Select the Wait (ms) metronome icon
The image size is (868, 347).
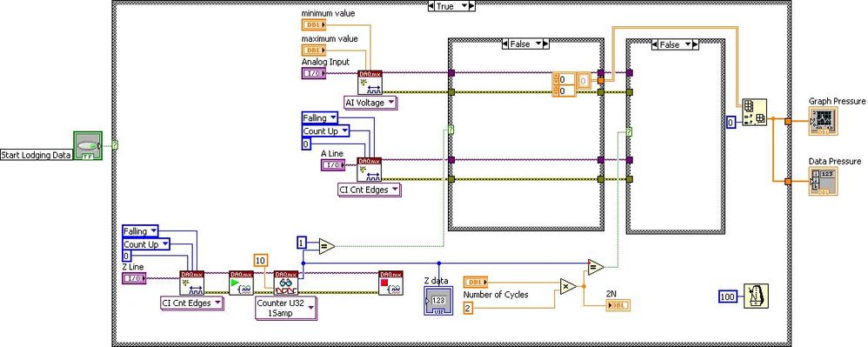pos(757,296)
